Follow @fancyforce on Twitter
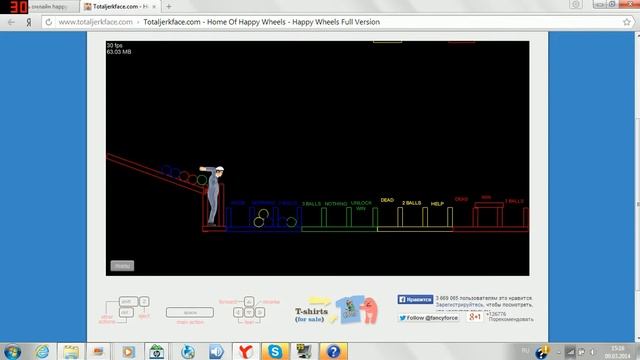 pyautogui.click(x=429, y=318)
